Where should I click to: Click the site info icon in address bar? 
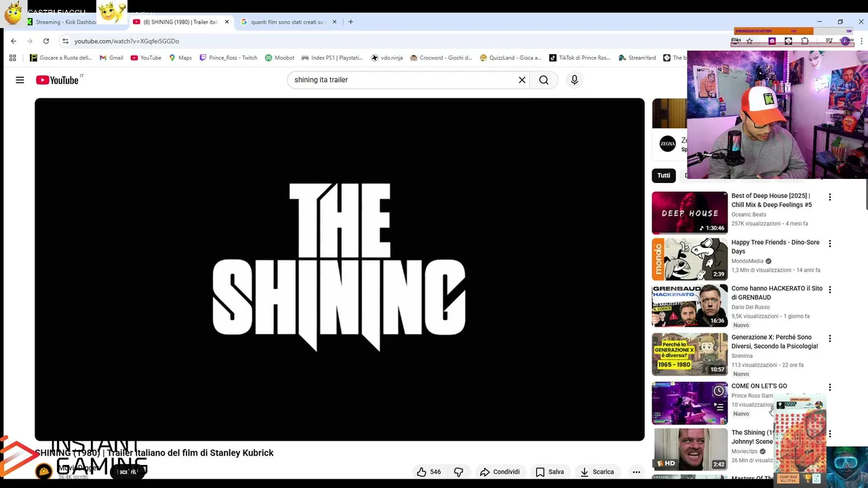[65, 41]
